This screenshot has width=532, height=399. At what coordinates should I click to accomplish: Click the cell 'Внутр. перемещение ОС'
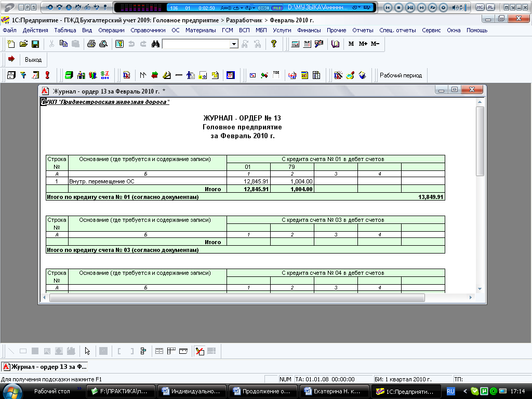147,181
